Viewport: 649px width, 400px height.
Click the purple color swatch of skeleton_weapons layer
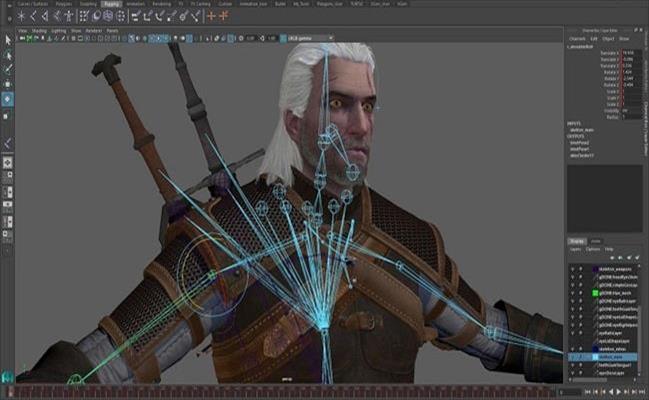pos(596,269)
